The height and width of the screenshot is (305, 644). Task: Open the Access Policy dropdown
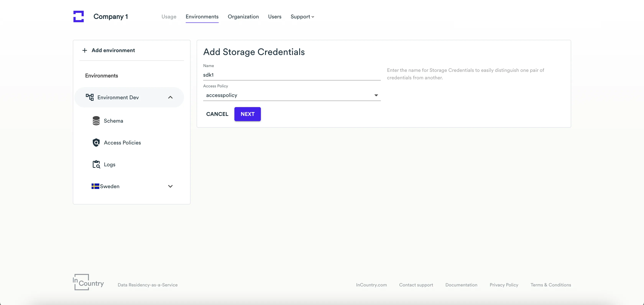[x=376, y=95]
